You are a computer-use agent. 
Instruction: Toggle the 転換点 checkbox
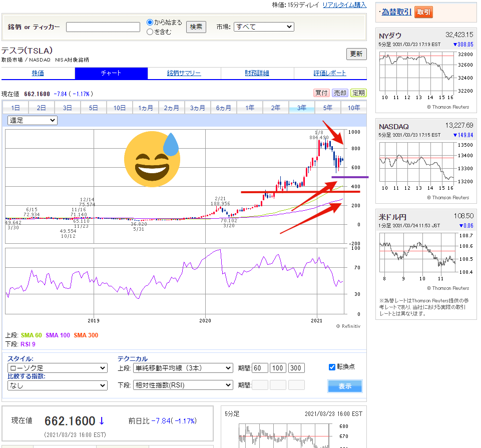click(x=332, y=367)
